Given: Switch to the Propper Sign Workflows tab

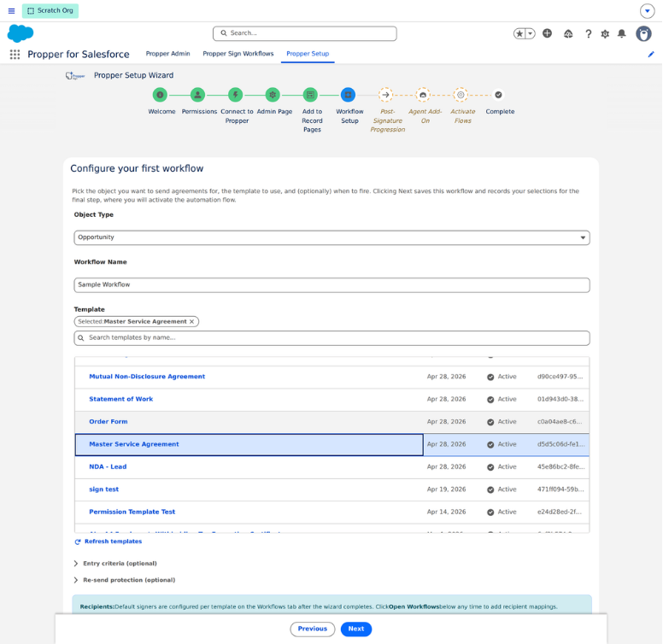Looking at the screenshot, I should pyautogui.click(x=238, y=54).
